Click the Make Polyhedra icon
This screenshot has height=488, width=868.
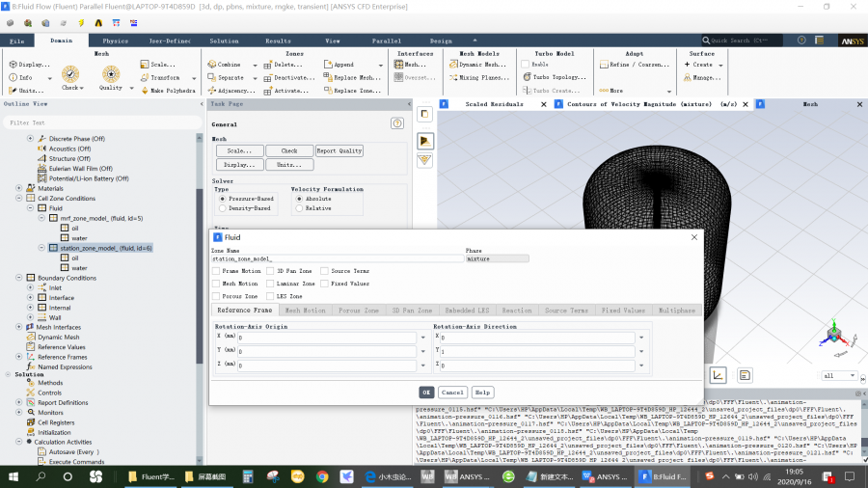click(x=144, y=91)
